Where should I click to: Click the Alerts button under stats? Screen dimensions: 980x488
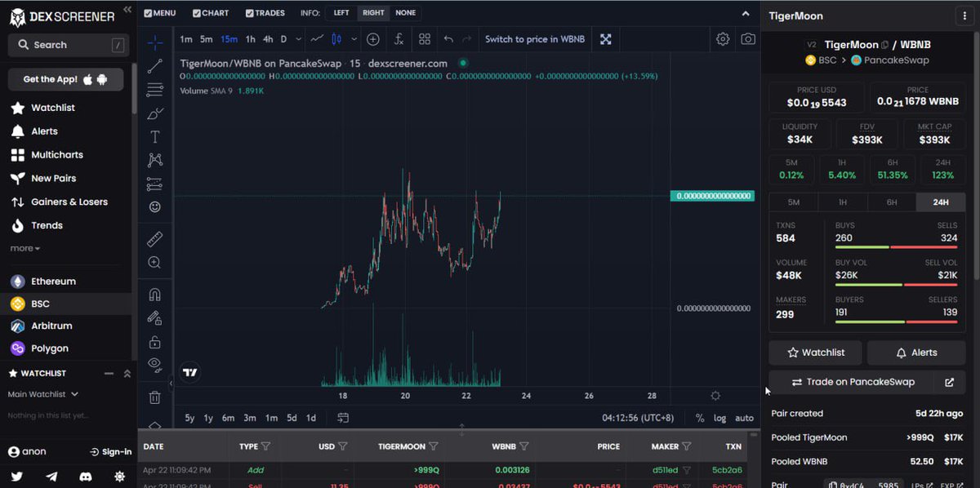(916, 353)
